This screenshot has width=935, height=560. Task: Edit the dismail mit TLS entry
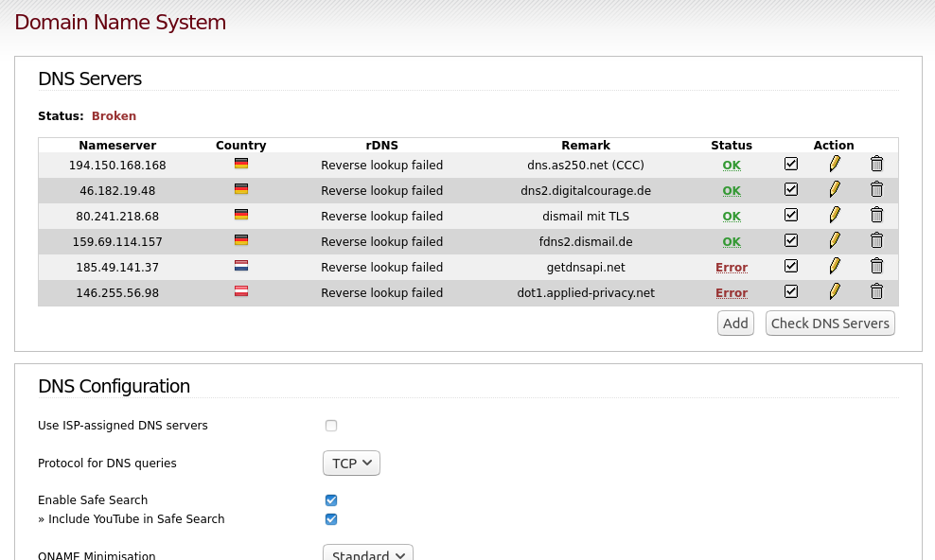click(x=835, y=215)
